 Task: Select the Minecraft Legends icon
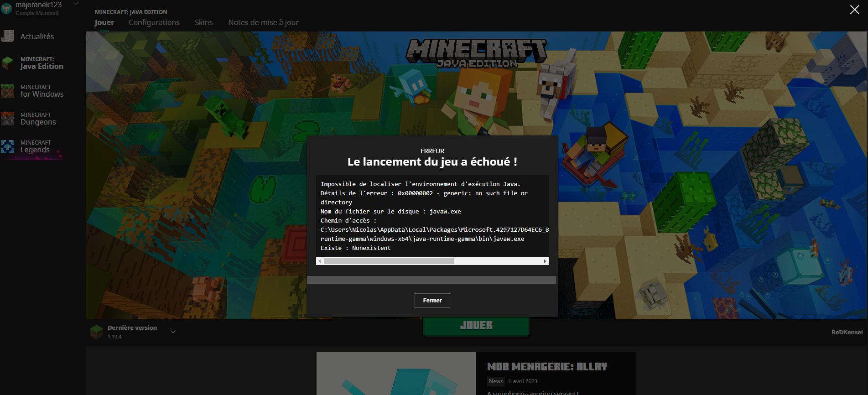click(8, 146)
